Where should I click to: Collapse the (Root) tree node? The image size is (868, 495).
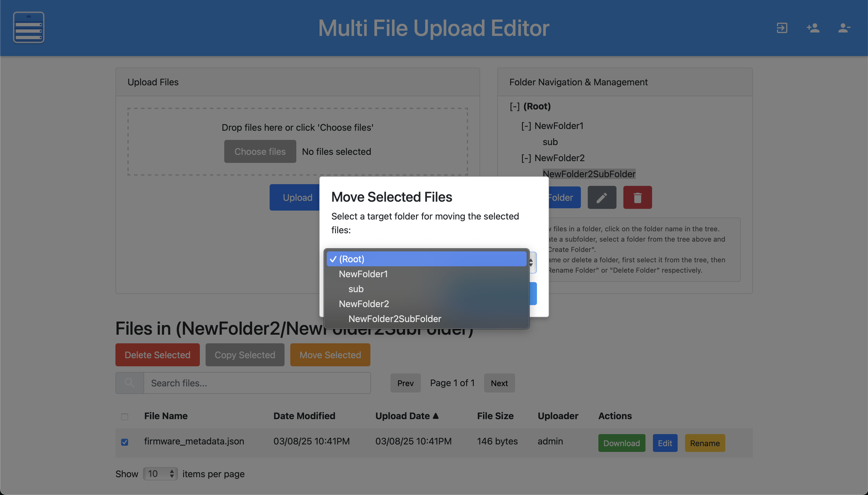click(x=514, y=107)
